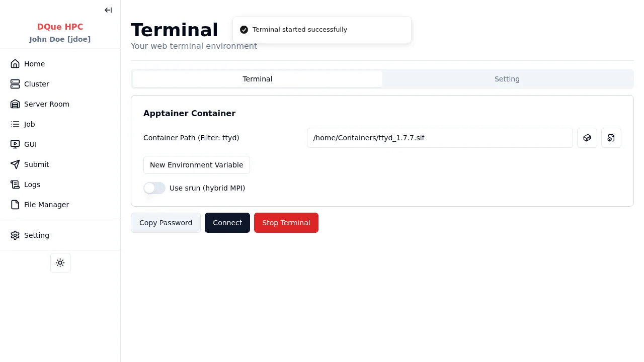Image resolution: width=644 pixels, height=362 pixels.
Task: Select the Terminal tab
Action: [x=257, y=79]
